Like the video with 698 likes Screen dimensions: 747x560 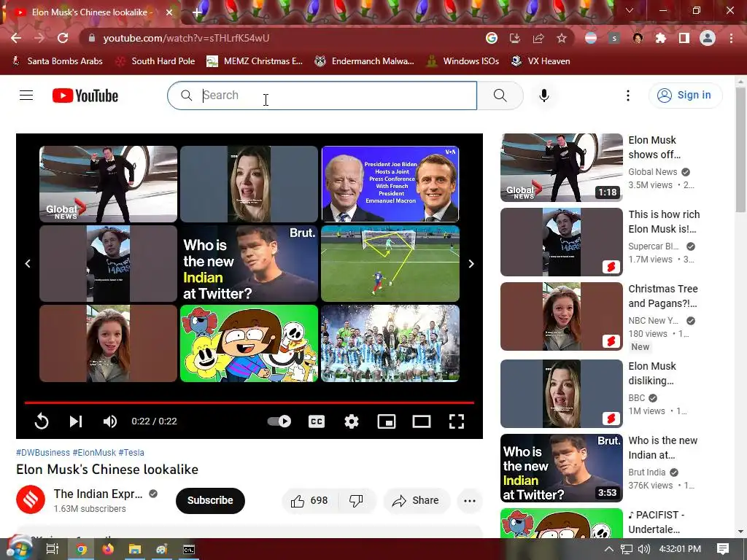click(x=309, y=500)
